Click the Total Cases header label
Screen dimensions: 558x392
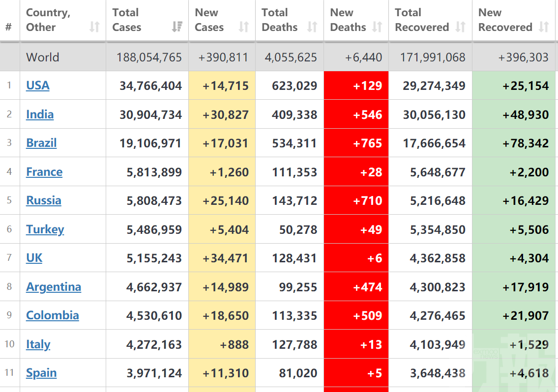(x=127, y=20)
